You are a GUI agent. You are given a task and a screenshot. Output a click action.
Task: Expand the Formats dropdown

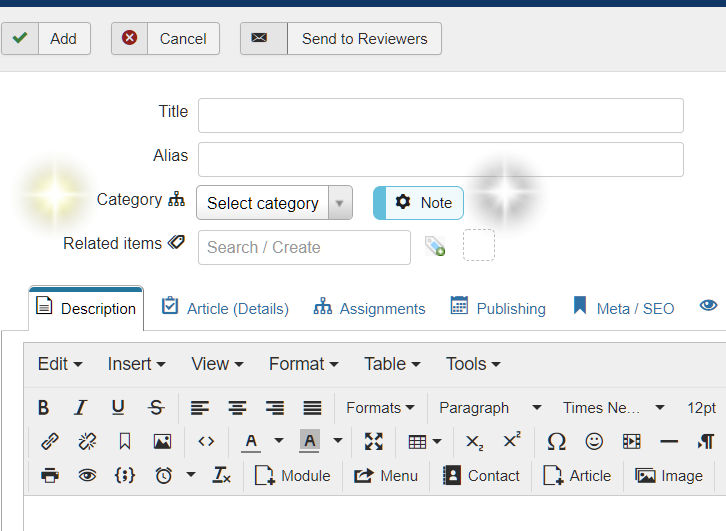380,408
